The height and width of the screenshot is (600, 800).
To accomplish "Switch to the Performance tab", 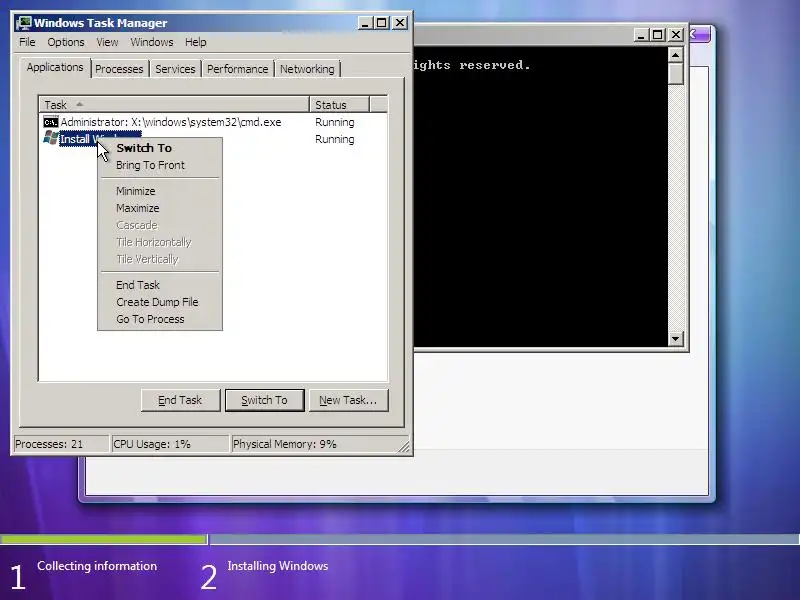I will [237, 69].
